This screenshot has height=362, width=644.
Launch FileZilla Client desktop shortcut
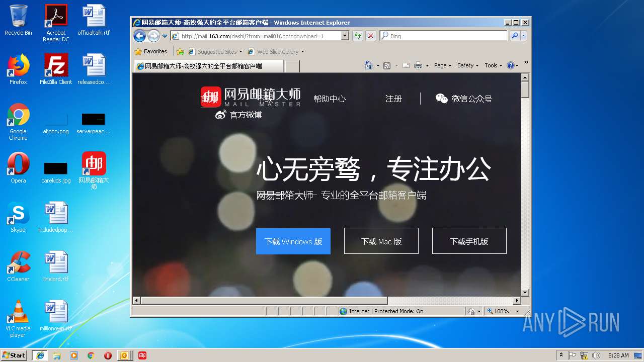(56, 69)
